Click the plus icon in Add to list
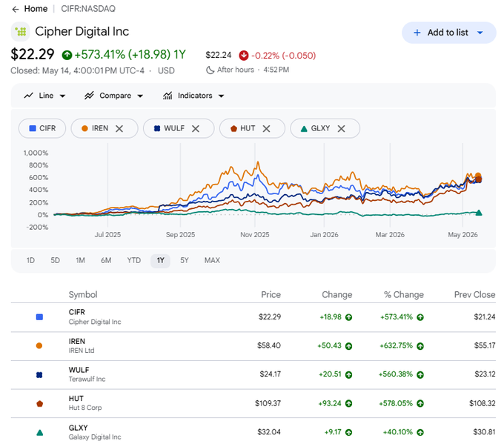Image resolution: width=504 pixels, height=444 pixels. 417,33
